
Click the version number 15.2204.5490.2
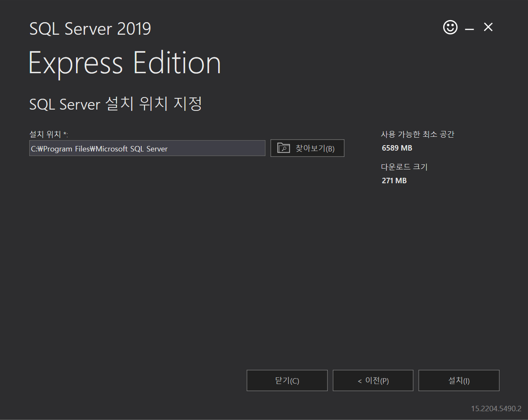pos(496,408)
